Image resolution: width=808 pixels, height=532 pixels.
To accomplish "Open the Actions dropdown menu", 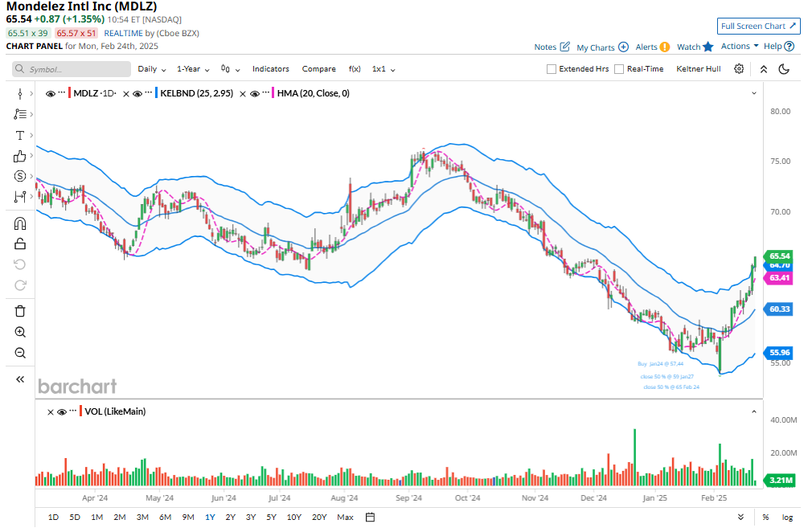I will tap(739, 47).
